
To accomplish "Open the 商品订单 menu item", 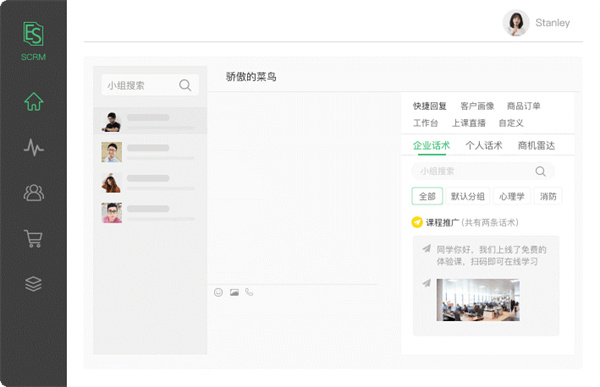I will point(523,106).
